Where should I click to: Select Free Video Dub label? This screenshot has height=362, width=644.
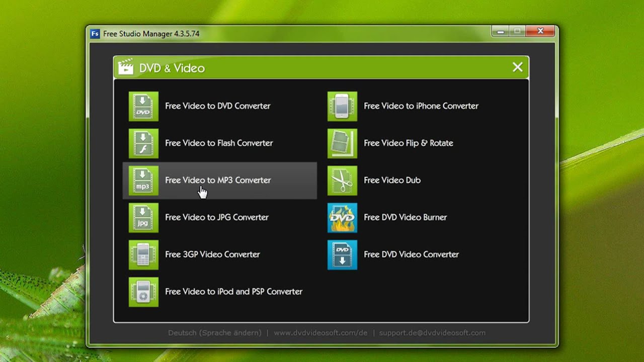392,180
